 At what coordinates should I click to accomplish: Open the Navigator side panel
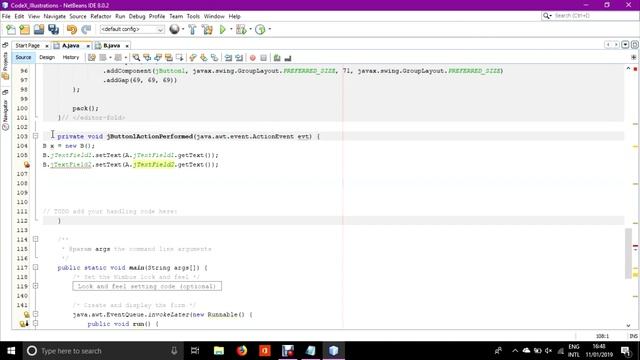5,115
